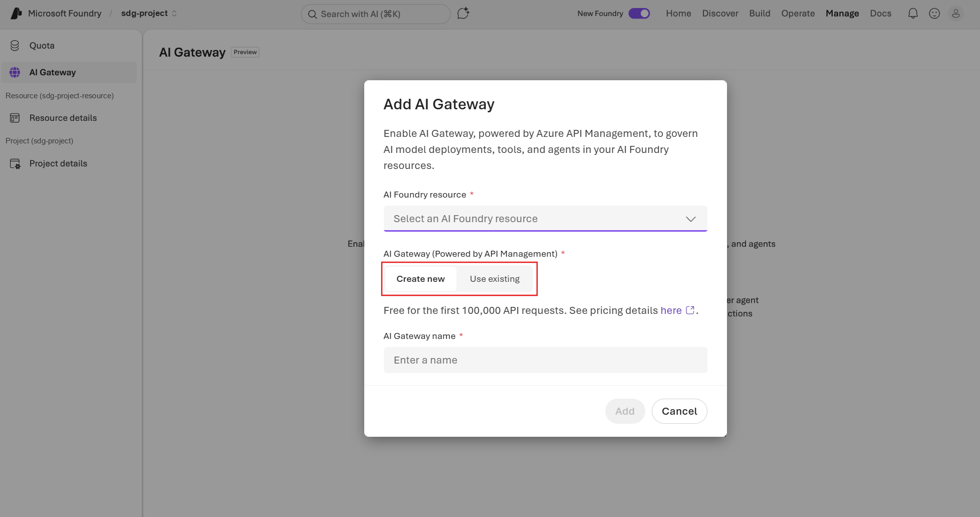Open the Operate menu item

pyautogui.click(x=798, y=14)
